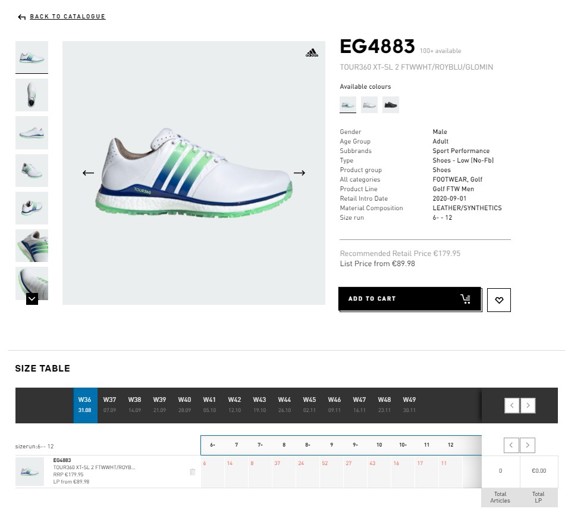Viewport: 568px width, 520px height.
Task: Select the top-down shoe thumbnail
Action: pos(32,95)
